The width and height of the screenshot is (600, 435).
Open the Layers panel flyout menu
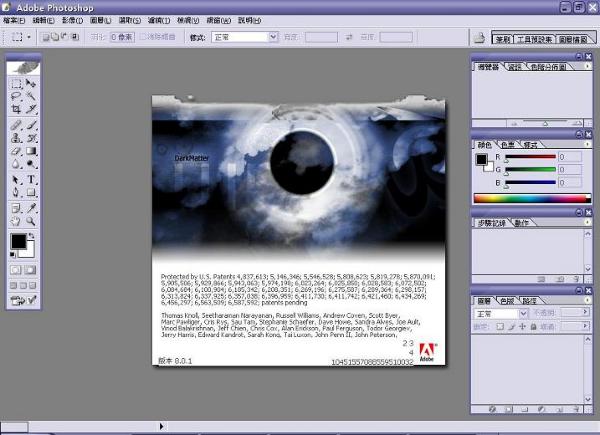pos(587,300)
